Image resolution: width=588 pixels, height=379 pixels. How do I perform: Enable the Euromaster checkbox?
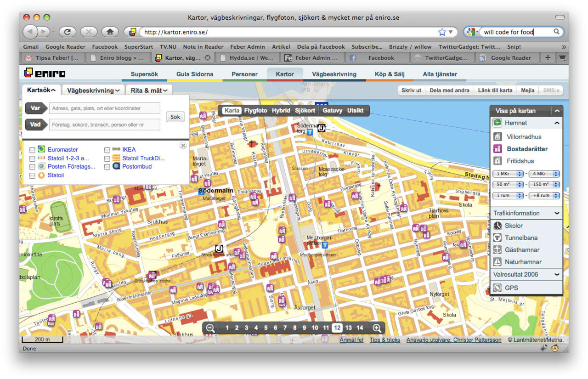32,150
